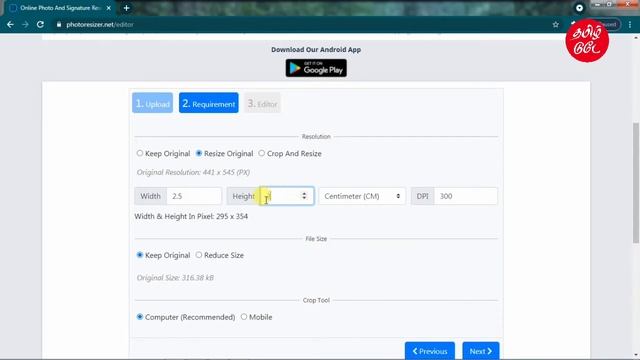
Task: Click 'Original Resolution: 441 x 545 (PX)' text
Action: point(193,173)
